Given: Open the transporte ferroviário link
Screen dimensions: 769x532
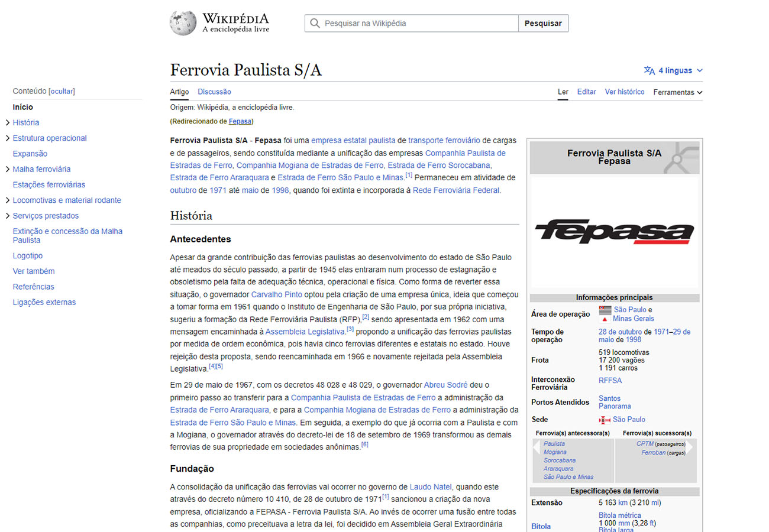Looking at the screenshot, I should coord(444,140).
